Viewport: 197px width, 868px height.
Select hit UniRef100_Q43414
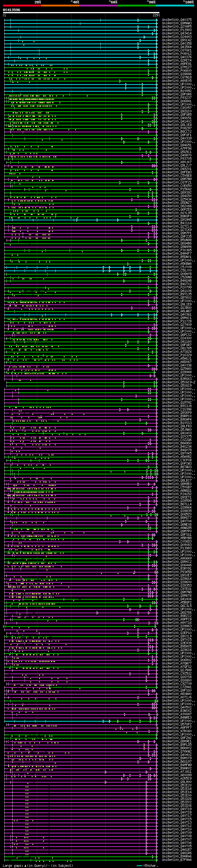pyautogui.click(x=177, y=33)
